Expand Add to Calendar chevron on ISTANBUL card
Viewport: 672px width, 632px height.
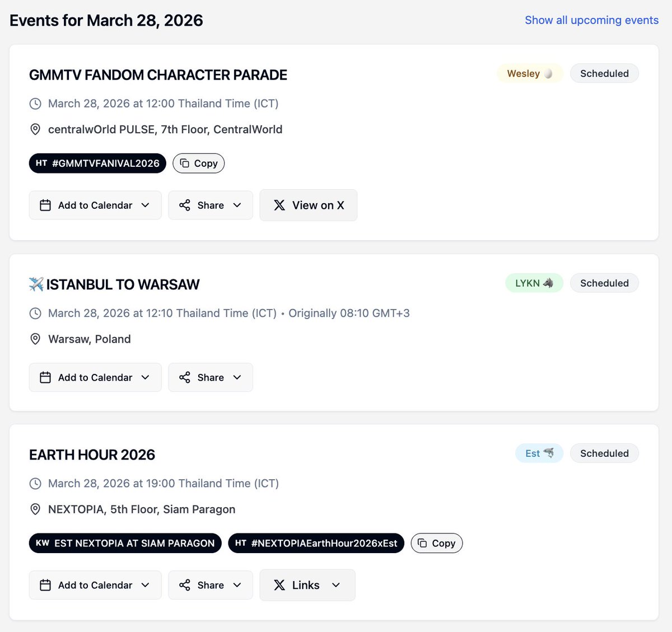coord(146,378)
